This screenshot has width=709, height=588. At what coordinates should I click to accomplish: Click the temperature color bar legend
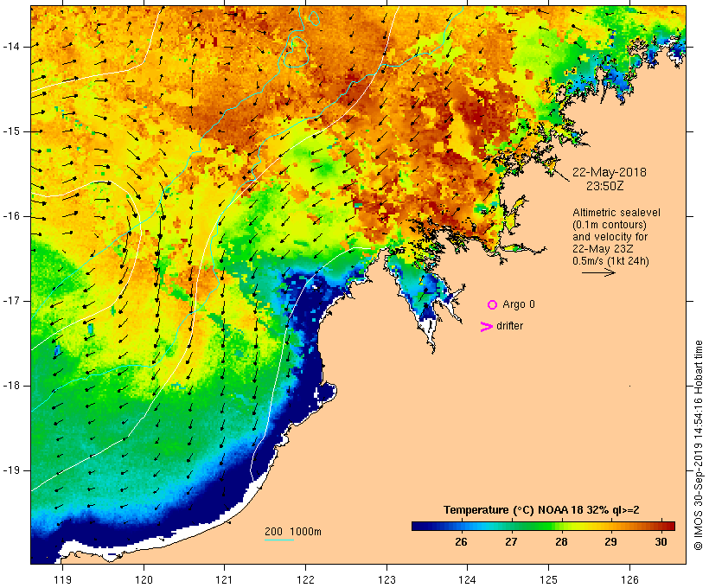(x=543, y=526)
